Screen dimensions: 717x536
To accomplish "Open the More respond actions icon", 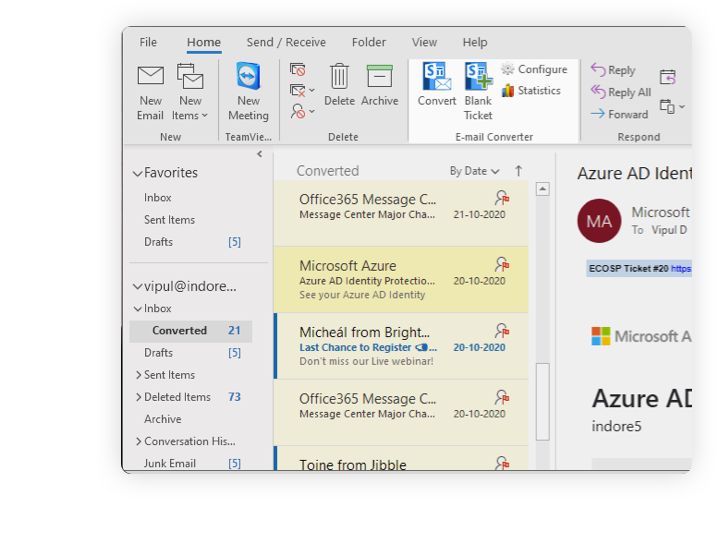I will (x=672, y=107).
